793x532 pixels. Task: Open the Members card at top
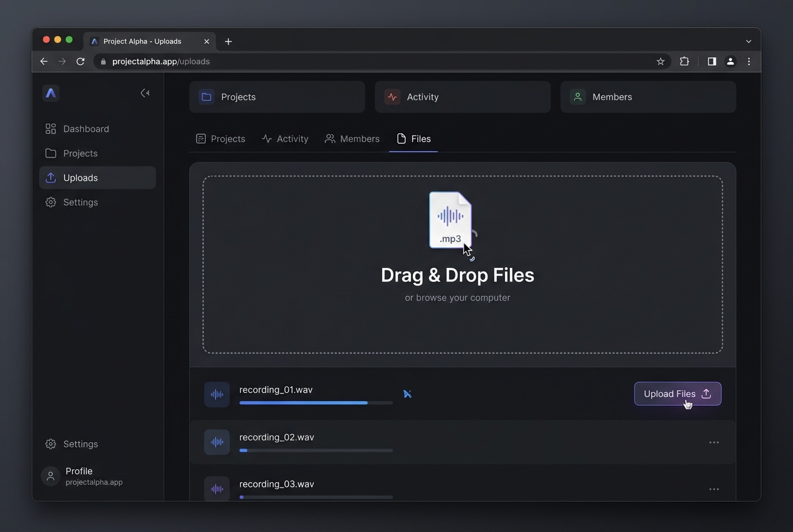tap(648, 97)
